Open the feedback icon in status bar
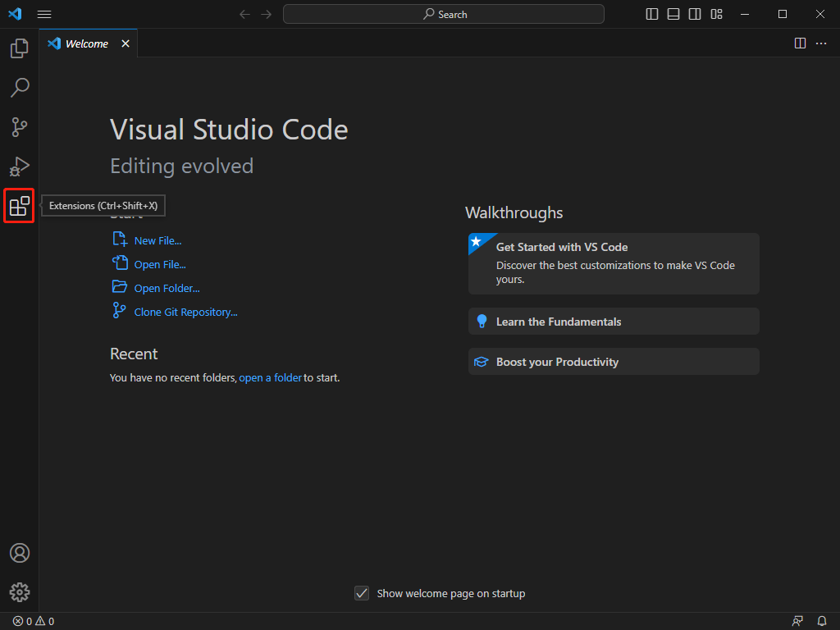This screenshot has width=840, height=630. (797, 622)
